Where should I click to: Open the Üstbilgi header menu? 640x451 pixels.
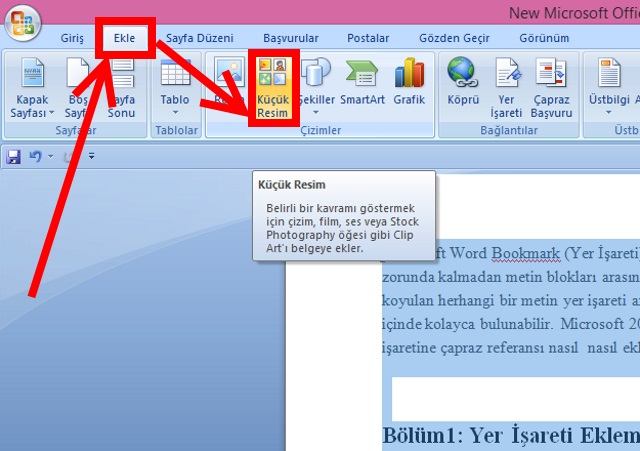pyautogui.click(x=609, y=88)
